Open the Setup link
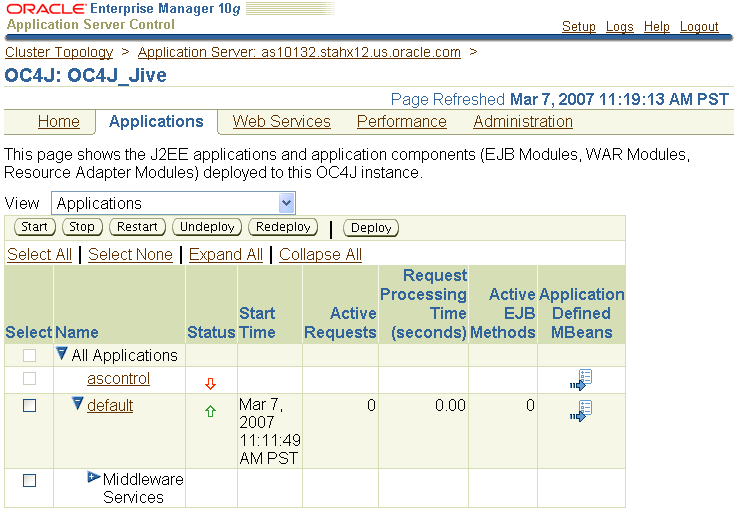 (578, 26)
